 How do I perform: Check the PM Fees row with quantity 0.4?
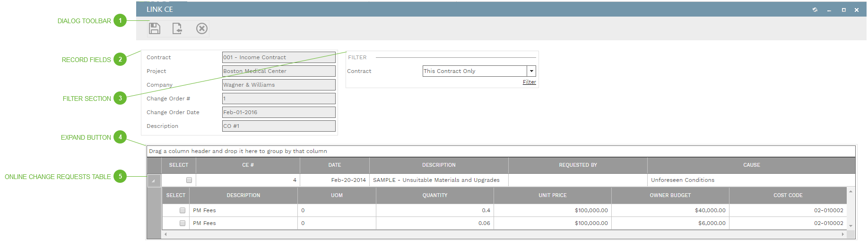pos(182,210)
